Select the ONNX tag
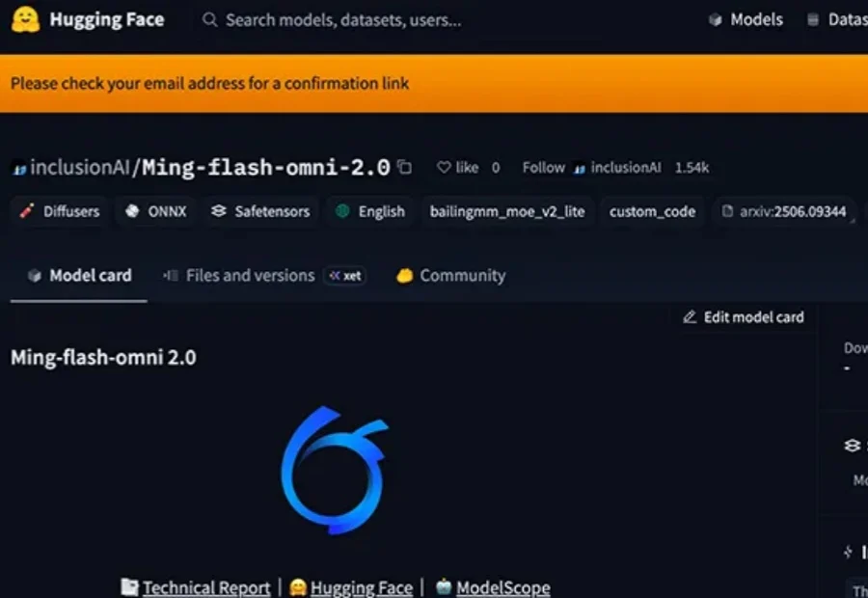868x598 pixels. 156,212
